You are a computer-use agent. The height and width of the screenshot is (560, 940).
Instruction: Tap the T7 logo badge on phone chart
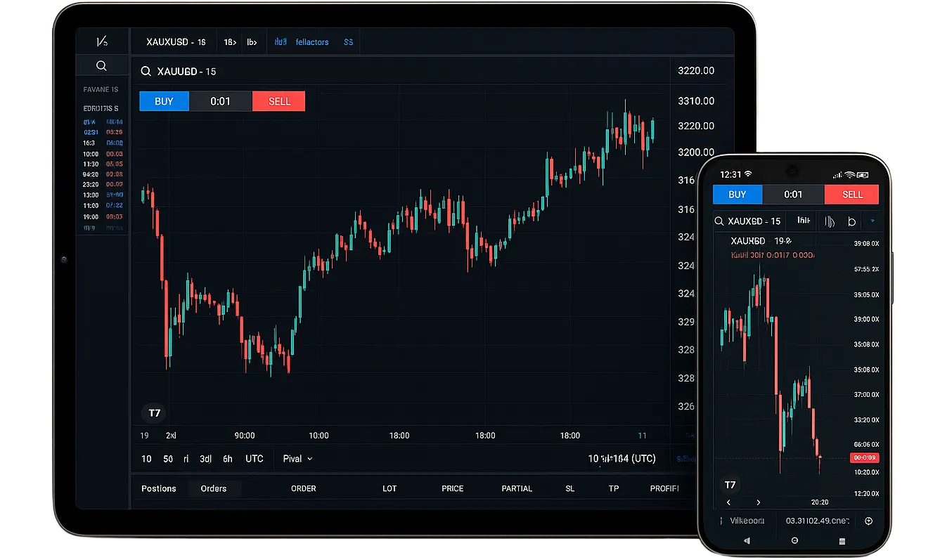(x=730, y=485)
